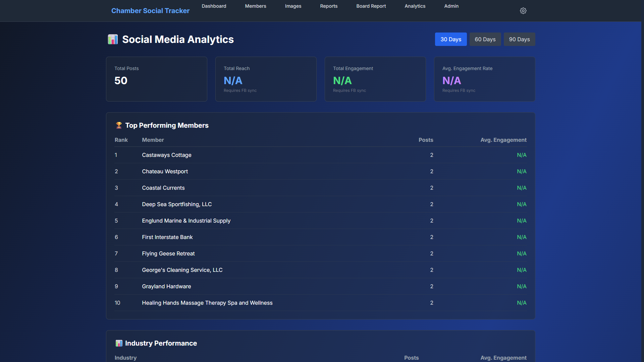Click the Rank column header

121,140
